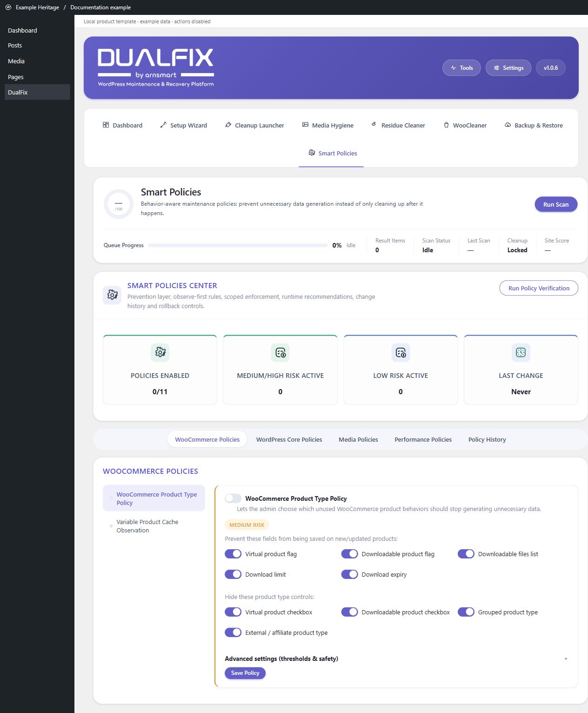
Task: Click the WooCleaner trash icon
Action: pyautogui.click(x=446, y=125)
